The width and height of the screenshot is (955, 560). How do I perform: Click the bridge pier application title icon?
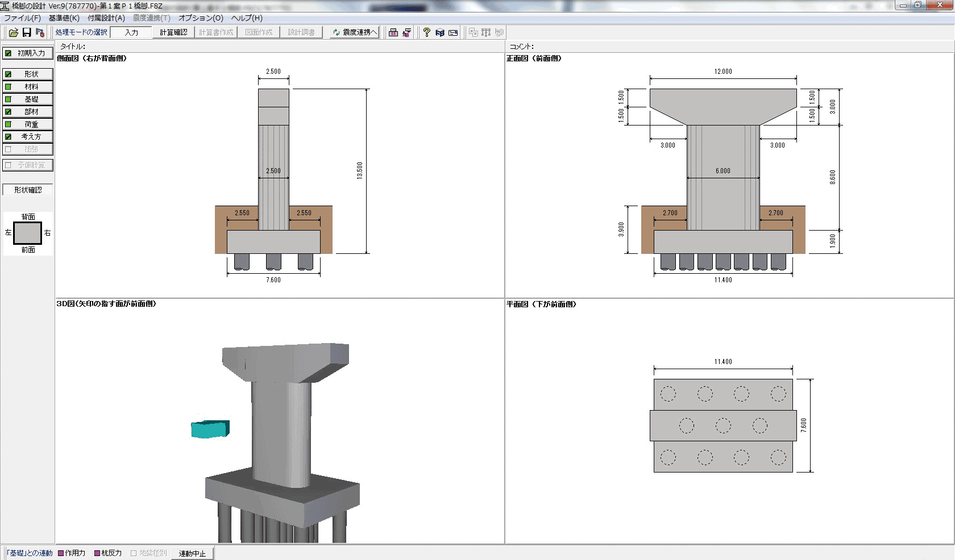pos(5,6)
